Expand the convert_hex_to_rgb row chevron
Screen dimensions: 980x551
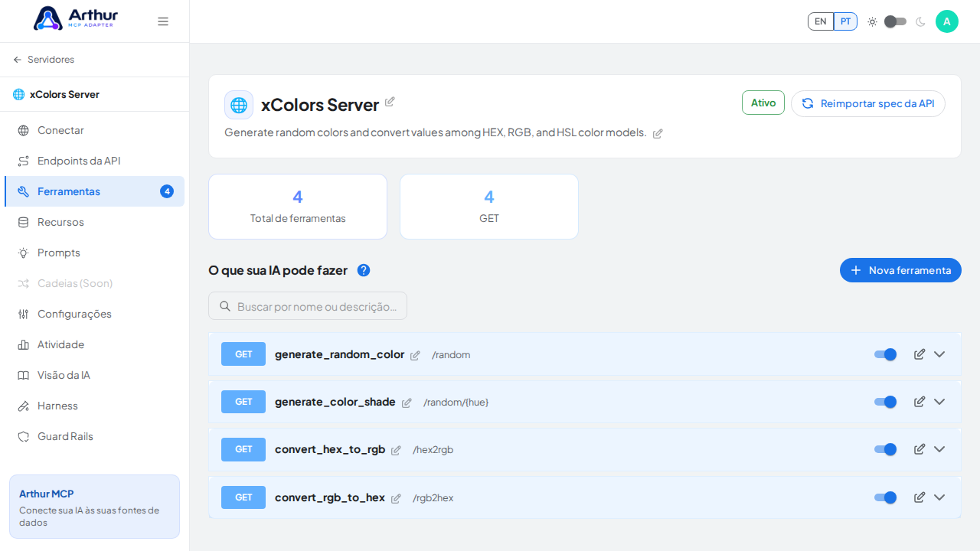(x=939, y=449)
